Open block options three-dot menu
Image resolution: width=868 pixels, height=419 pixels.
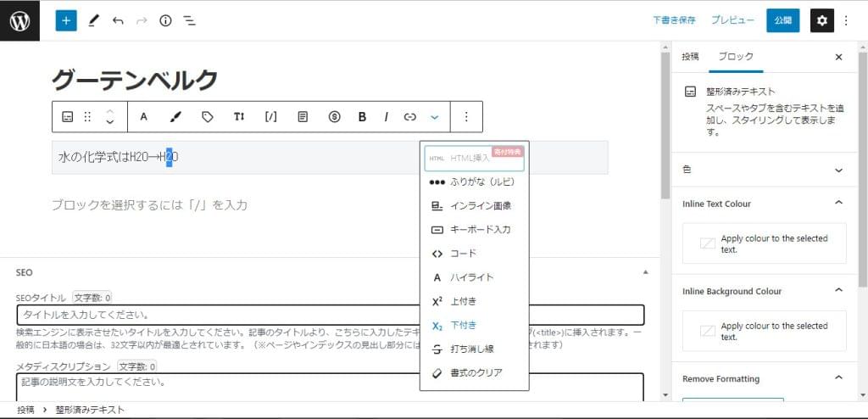(x=465, y=117)
